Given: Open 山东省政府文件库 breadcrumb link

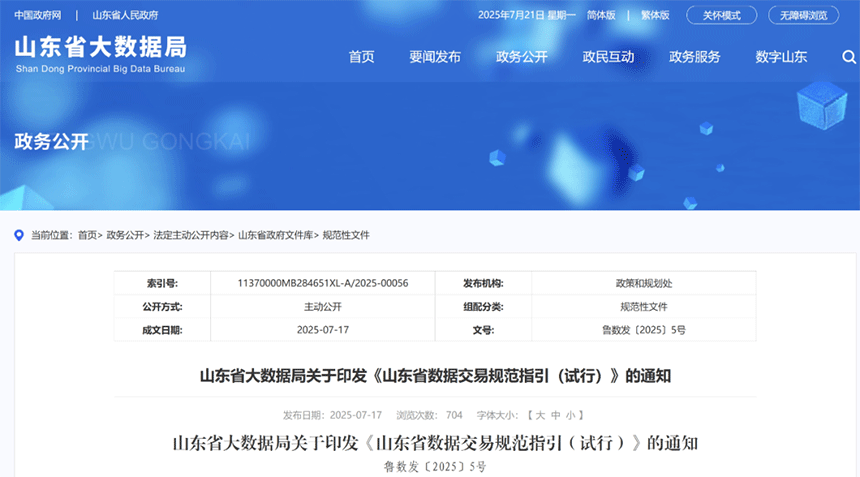Looking at the screenshot, I should (274, 235).
